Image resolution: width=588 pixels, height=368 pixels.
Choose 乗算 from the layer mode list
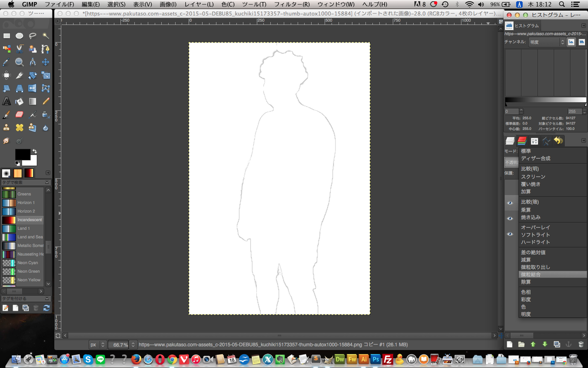point(526,210)
